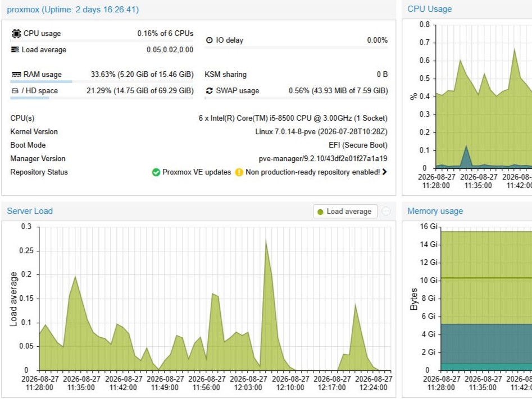The height and width of the screenshot is (399, 532).
Task: Click the CPU Usage panel title
Action: point(430,9)
